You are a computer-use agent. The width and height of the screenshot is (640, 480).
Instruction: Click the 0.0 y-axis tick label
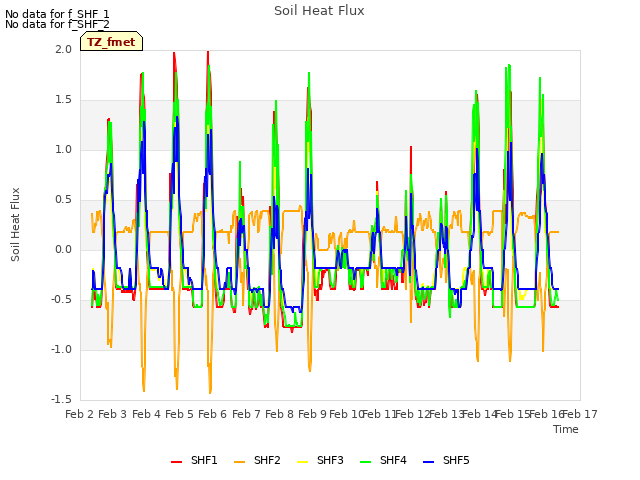[63, 249]
